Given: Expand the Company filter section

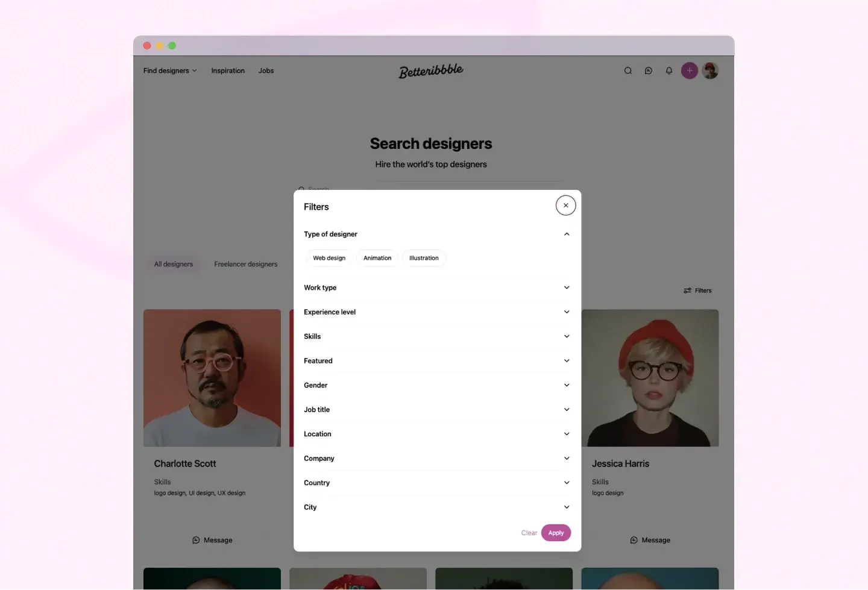Looking at the screenshot, I should (437, 459).
